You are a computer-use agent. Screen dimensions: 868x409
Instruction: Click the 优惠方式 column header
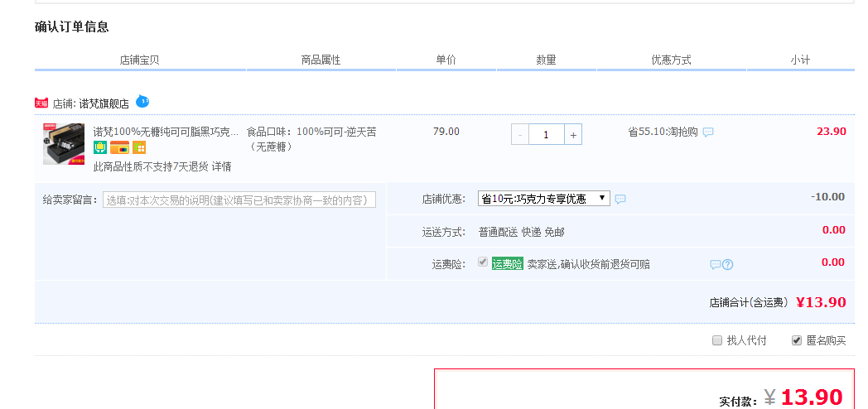tap(671, 60)
